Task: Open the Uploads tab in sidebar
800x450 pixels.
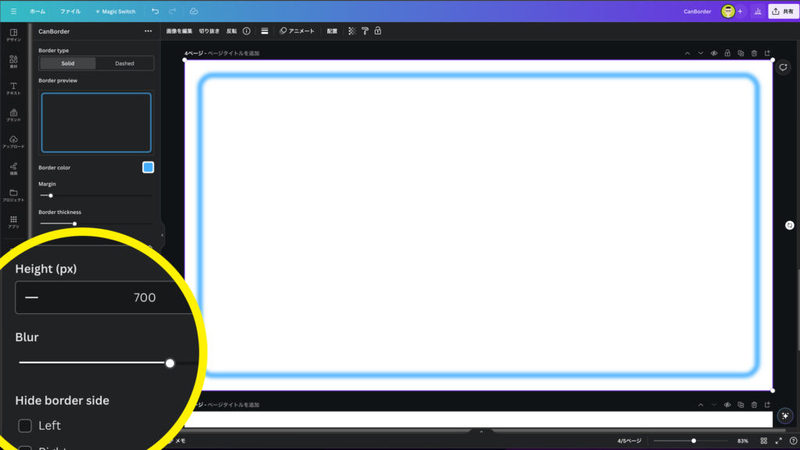Action: point(14,141)
